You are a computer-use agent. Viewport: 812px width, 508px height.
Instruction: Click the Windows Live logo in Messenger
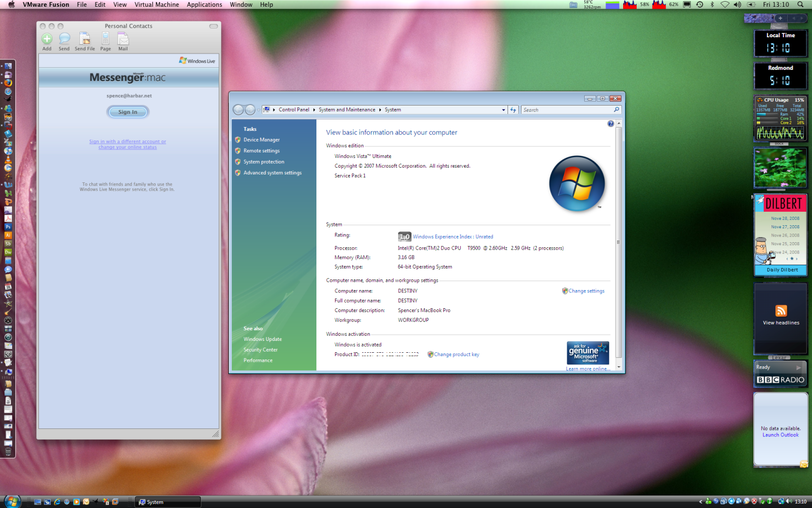coord(197,60)
